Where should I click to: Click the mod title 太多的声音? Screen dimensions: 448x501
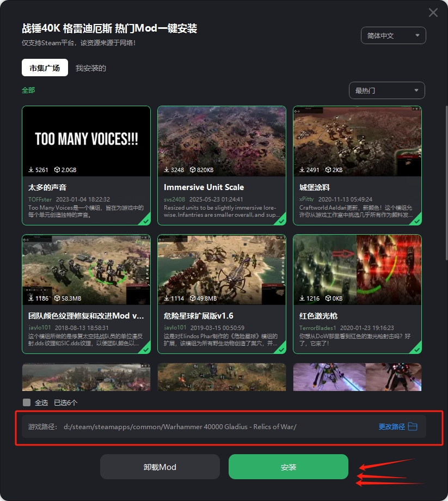pyautogui.click(x=47, y=187)
